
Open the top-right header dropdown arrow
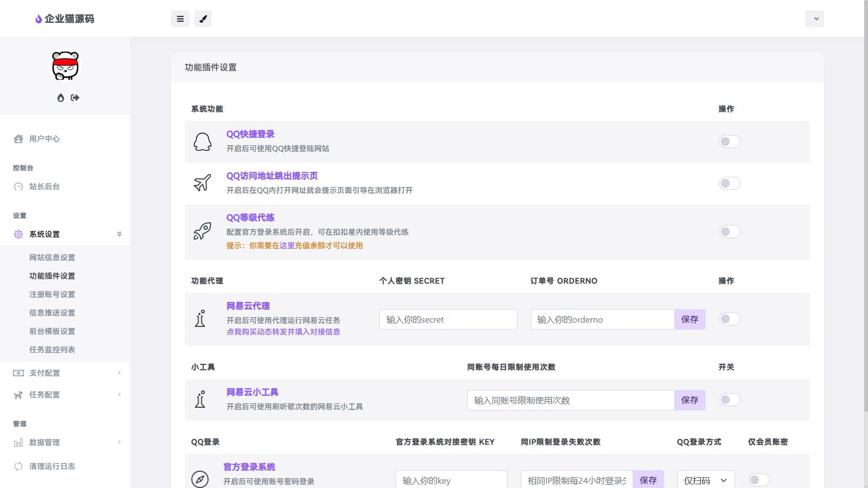pos(814,19)
